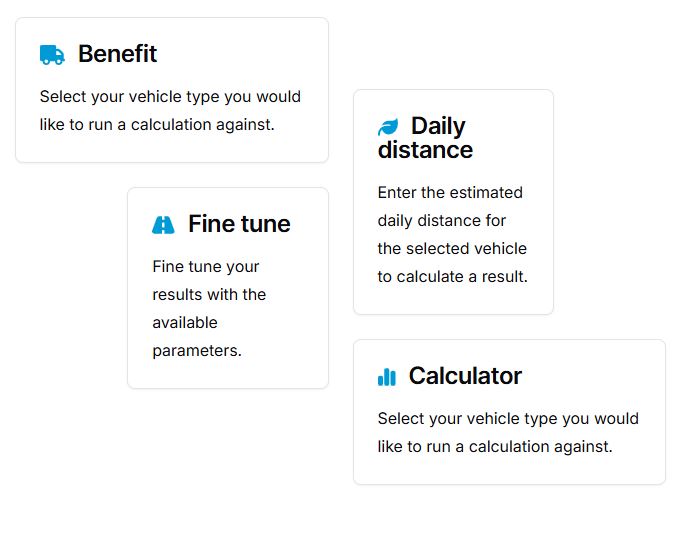Click the Calculator card description text
690x533 pixels.
coord(508,432)
